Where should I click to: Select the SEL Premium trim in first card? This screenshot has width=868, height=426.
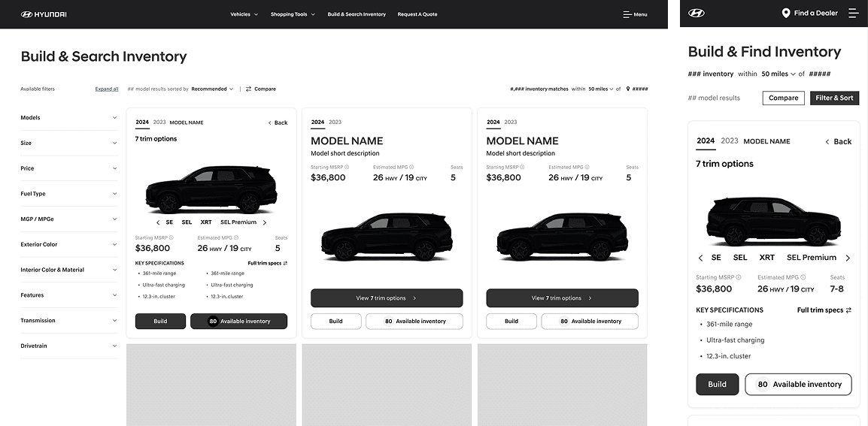238,222
